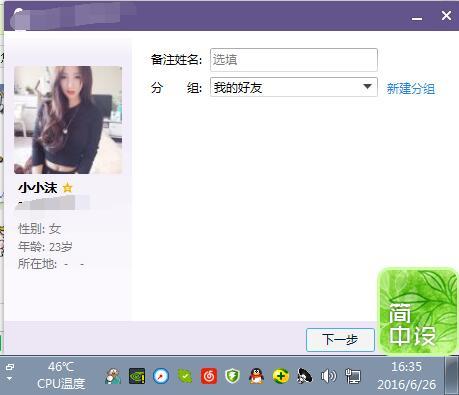Open the NVIDIA tray icon
Image resolution: width=459 pixels, height=395 pixels.
point(137,376)
